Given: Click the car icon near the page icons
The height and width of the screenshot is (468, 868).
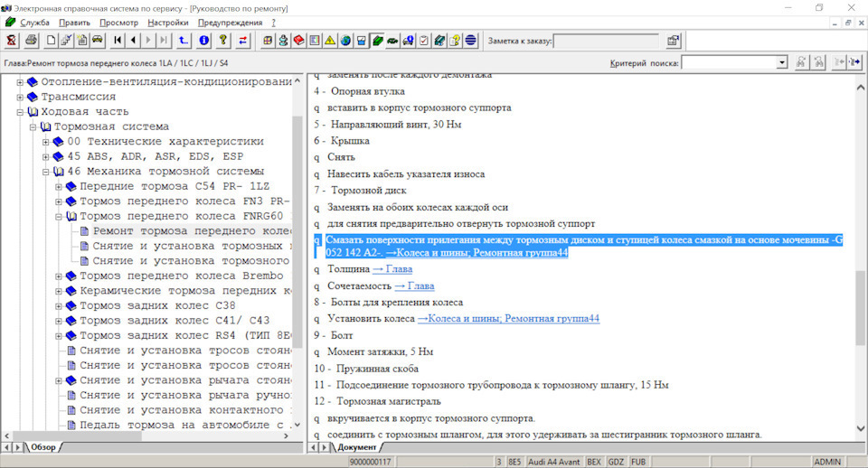Looking at the screenshot, I should pos(98,41).
